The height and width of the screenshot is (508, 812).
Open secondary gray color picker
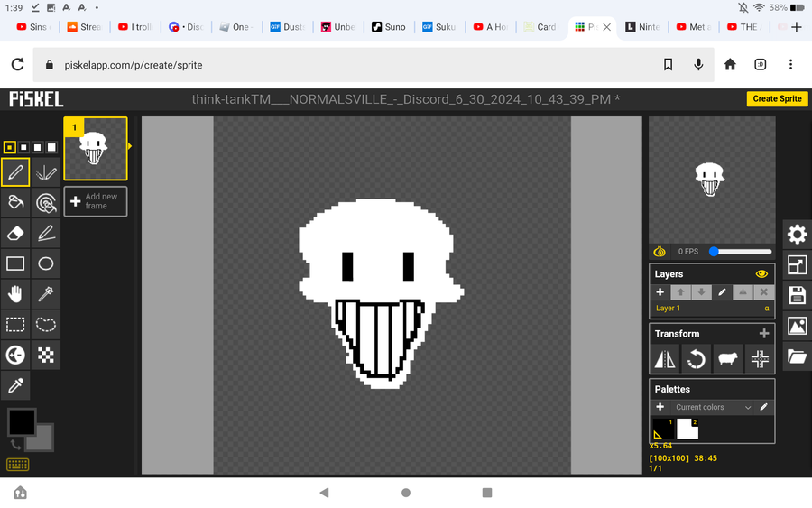click(x=43, y=440)
